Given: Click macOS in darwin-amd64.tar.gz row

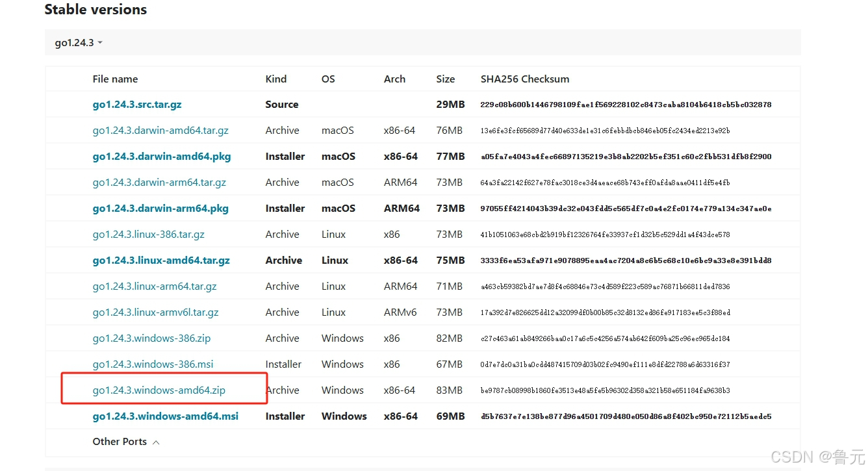Looking at the screenshot, I should 338,131.
